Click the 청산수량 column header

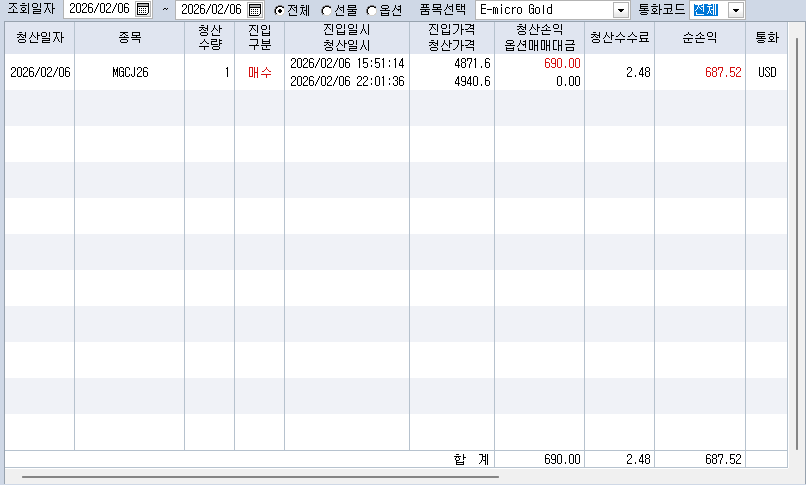(210, 38)
